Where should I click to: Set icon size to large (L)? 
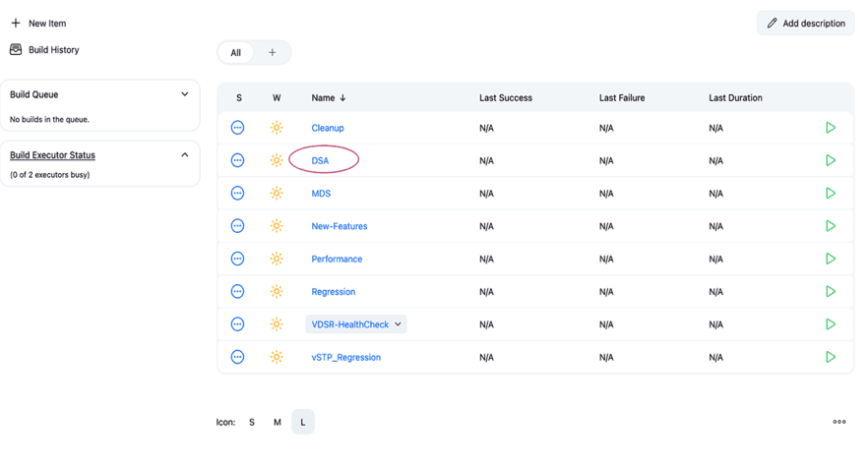click(x=303, y=422)
